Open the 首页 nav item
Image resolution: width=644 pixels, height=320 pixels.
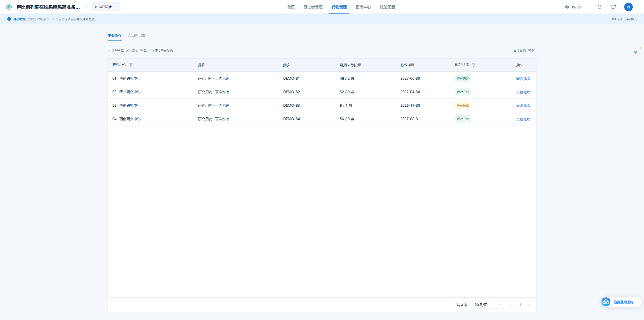point(291,7)
